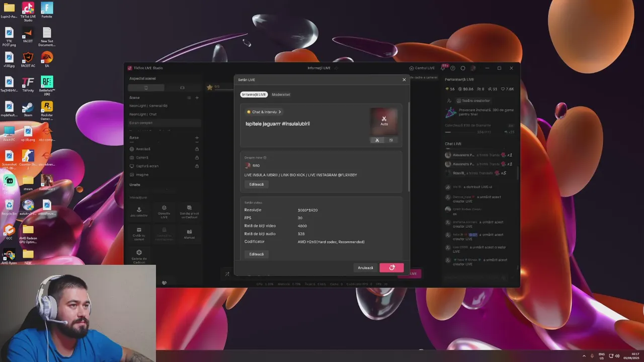Open the Manual tool

point(189,234)
